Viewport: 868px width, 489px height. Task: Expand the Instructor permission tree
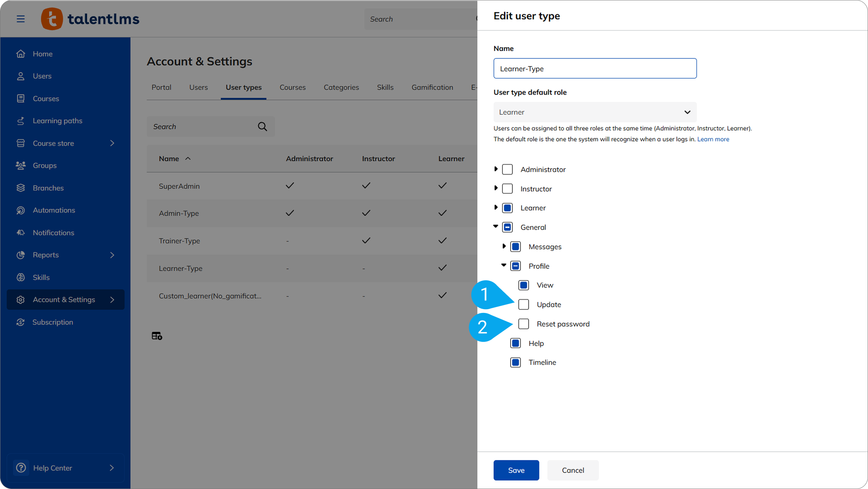[x=496, y=188]
